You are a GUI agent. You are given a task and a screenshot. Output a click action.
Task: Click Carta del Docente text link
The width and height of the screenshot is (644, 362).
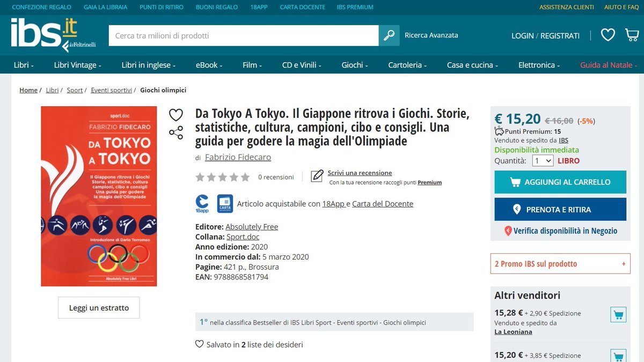(383, 204)
